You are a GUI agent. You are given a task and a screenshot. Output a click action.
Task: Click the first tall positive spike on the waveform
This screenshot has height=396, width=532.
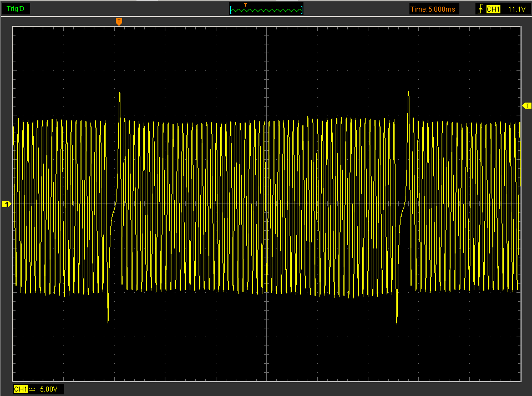[120, 95]
